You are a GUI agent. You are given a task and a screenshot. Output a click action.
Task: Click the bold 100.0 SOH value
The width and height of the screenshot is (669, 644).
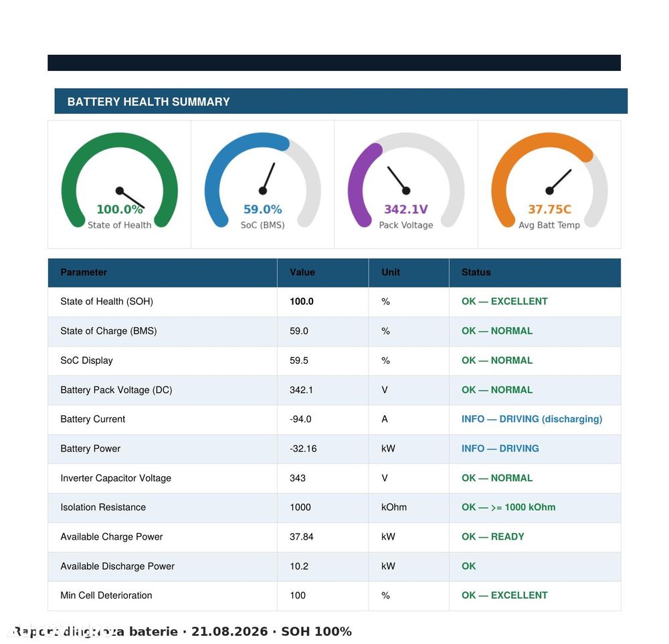(302, 302)
